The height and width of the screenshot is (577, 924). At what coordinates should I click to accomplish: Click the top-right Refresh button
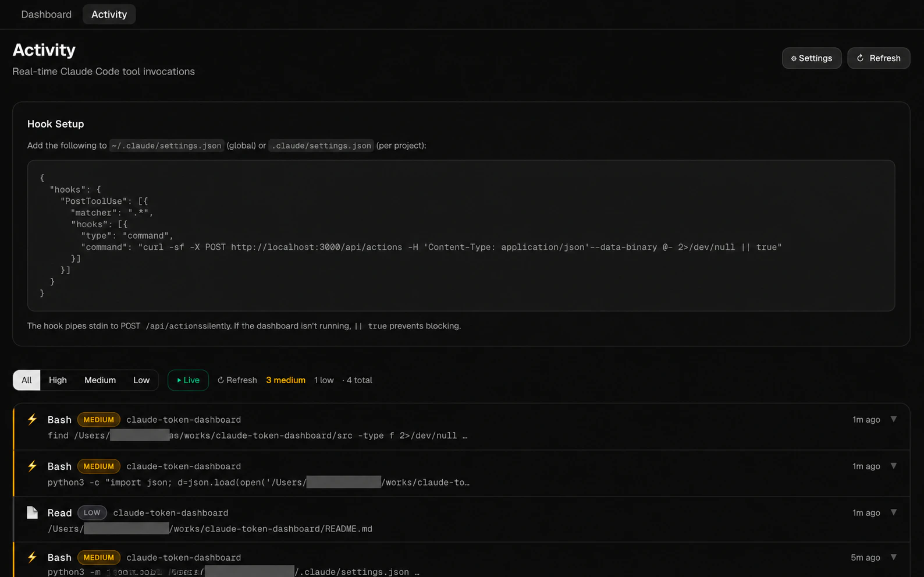click(878, 58)
